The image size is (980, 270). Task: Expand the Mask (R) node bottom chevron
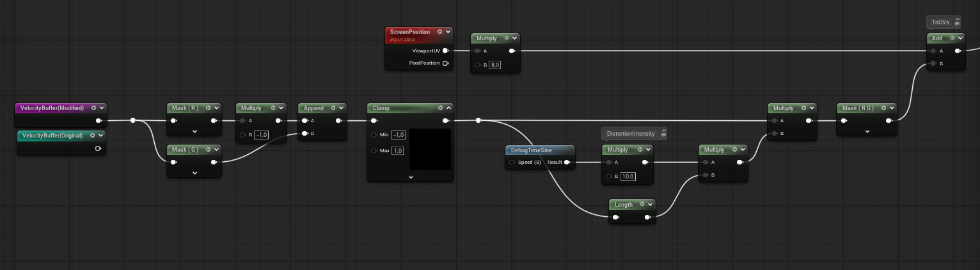(x=194, y=131)
